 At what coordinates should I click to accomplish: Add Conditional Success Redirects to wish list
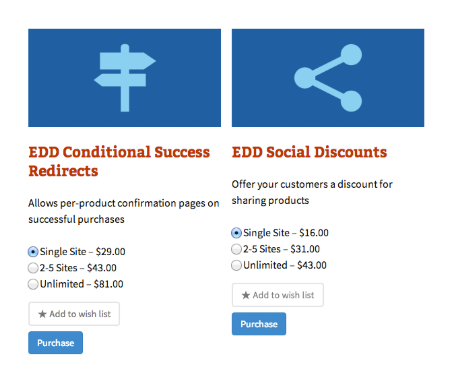pos(74,314)
